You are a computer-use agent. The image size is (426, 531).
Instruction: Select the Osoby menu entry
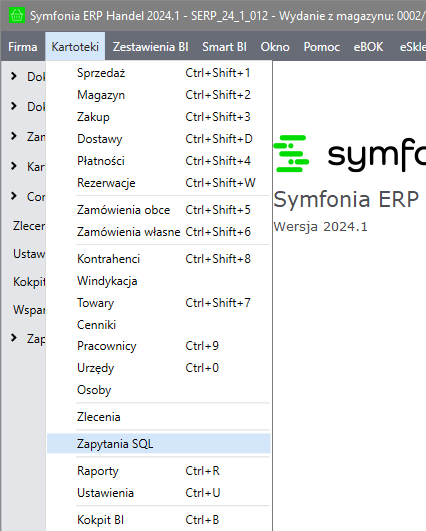(158, 390)
